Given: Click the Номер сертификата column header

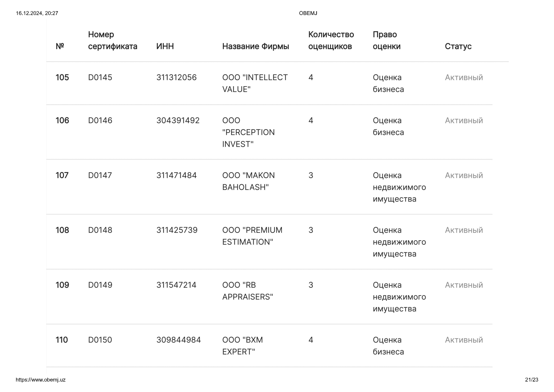Looking at the screenshot, I should point(113,40).
